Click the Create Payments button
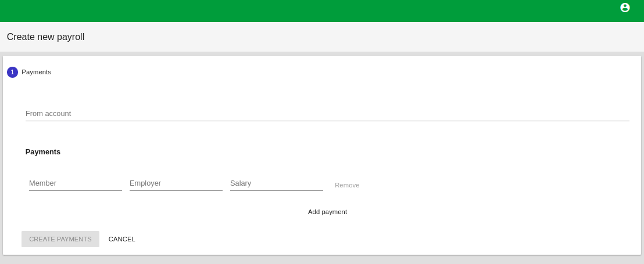 (60, 239)
